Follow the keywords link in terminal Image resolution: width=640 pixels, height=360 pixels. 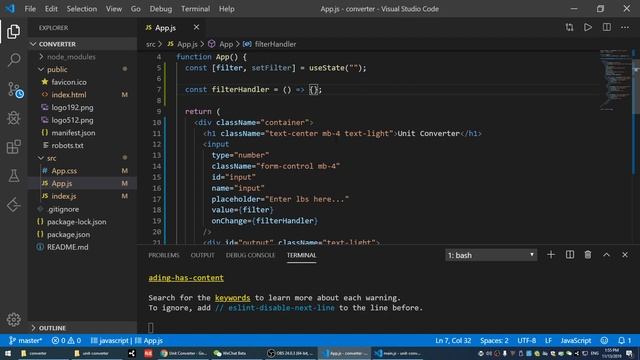[232, 298]
